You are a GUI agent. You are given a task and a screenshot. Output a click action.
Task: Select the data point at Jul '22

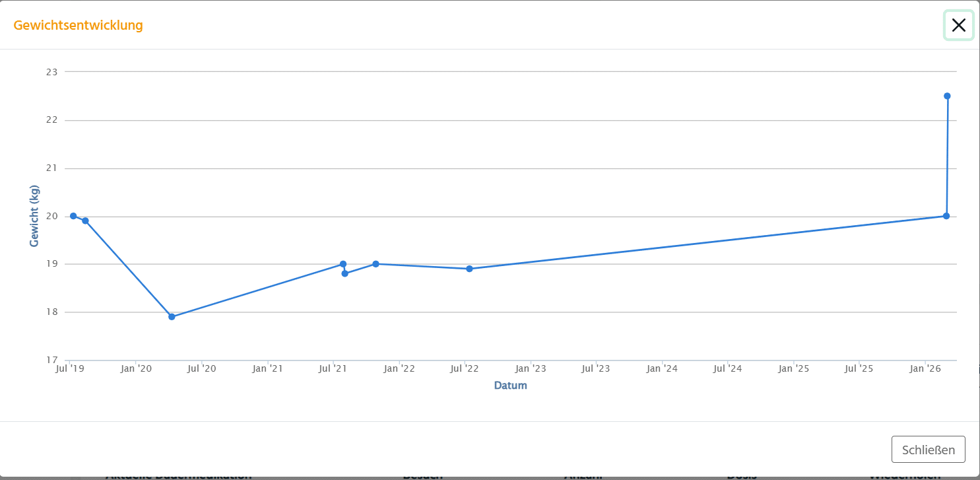tap(469, 269)
